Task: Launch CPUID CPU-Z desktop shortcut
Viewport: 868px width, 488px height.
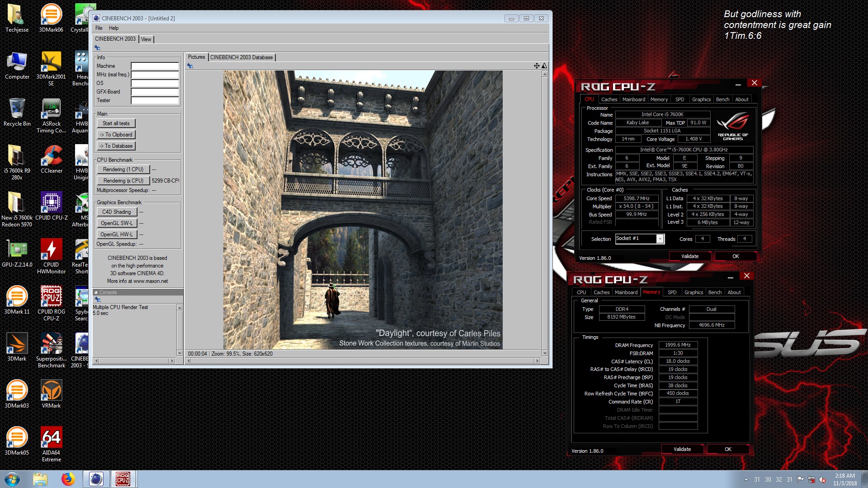Action: [x=51, y=206]
